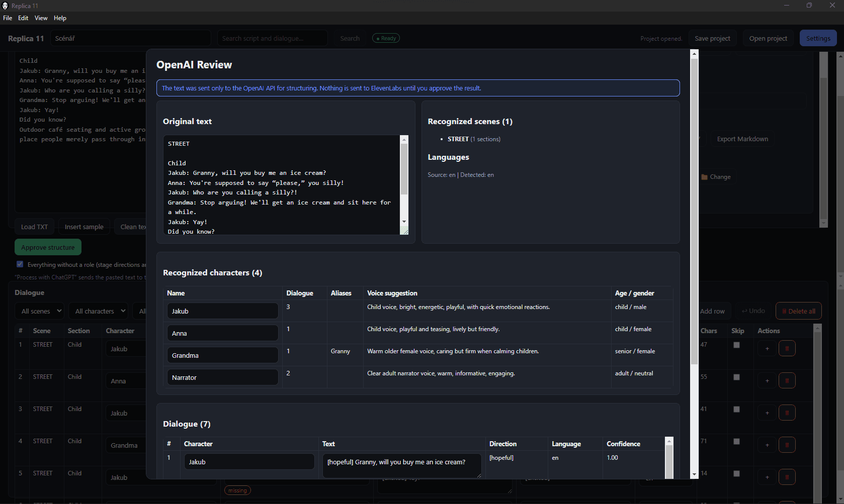
Task: Click the Jakub name field in Recognized characters
Action: (x=222, y=311)
